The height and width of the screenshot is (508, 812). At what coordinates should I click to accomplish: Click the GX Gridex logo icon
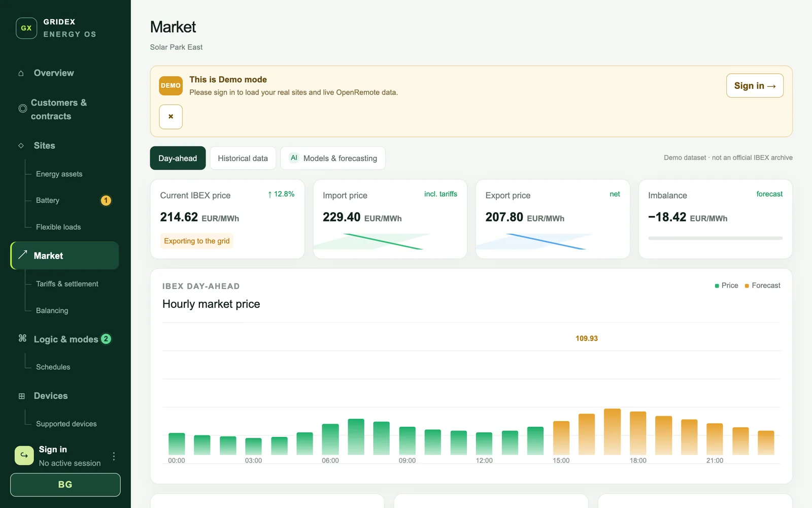[x=26, y=28]
